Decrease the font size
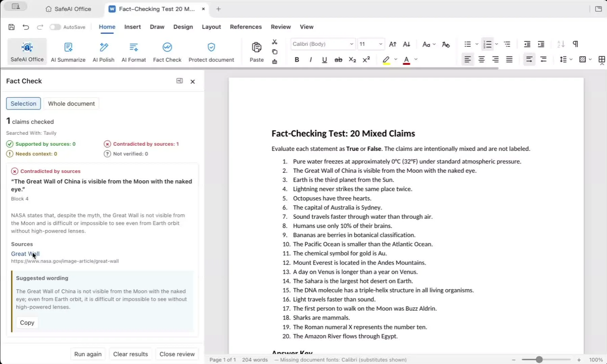 coord(406,44)
